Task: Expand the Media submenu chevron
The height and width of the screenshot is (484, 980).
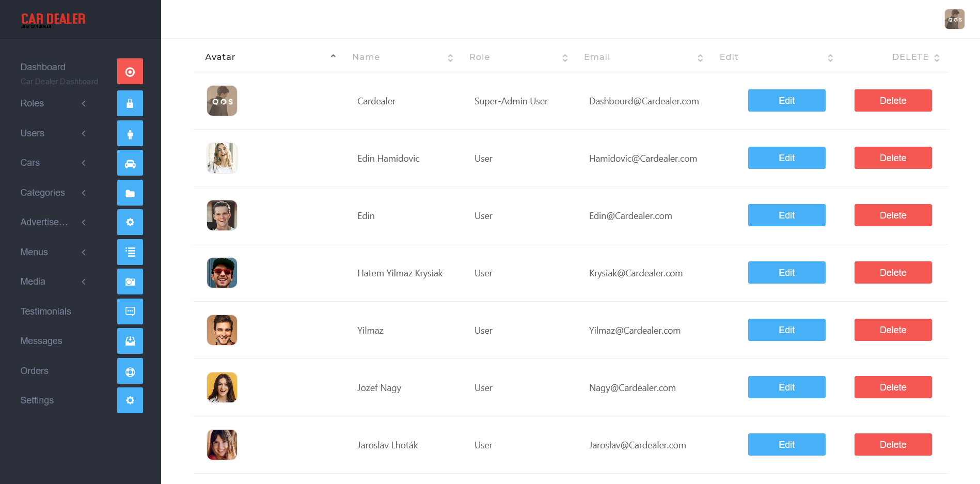Action: tap(84, 282)
